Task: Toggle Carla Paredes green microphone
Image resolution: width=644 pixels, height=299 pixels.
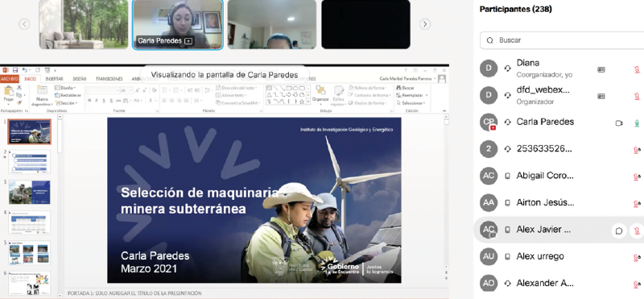Action: (x=637, y=123)
